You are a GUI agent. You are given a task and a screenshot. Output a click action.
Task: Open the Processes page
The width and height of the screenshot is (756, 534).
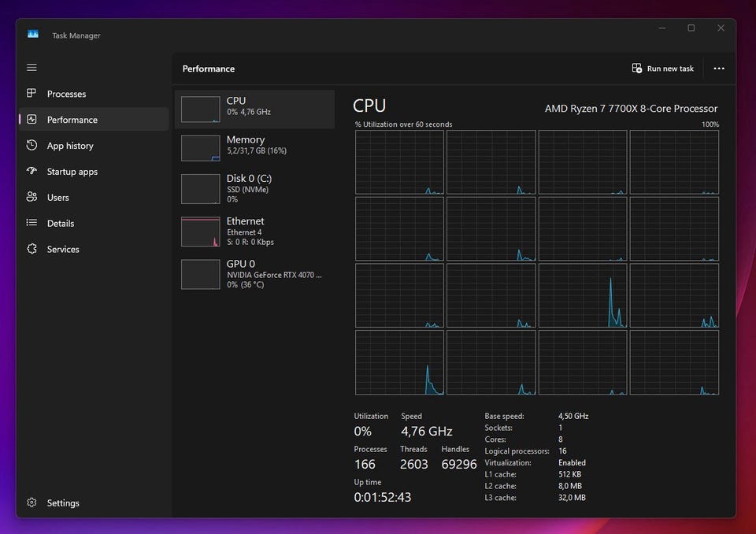coord(94,94)
